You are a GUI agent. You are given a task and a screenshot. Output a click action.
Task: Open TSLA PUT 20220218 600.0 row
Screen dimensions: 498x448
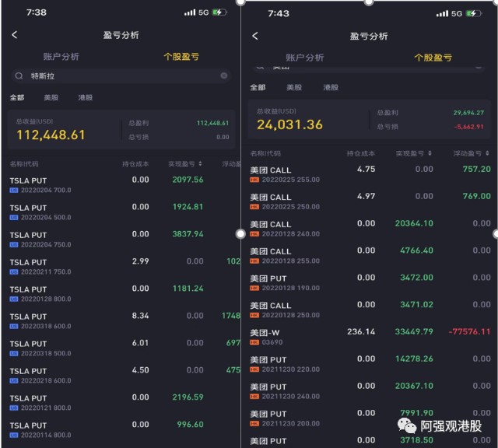(x=121, y=376)
